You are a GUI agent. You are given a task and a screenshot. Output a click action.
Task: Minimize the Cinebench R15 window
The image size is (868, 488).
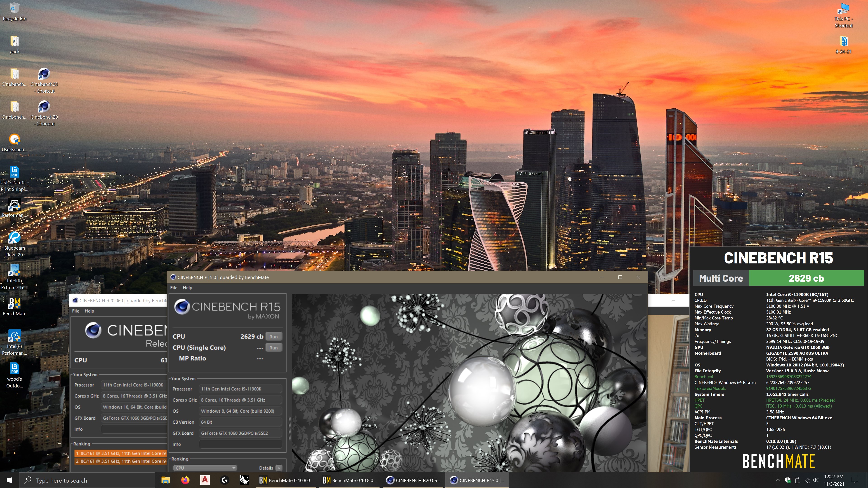[601, 277]
